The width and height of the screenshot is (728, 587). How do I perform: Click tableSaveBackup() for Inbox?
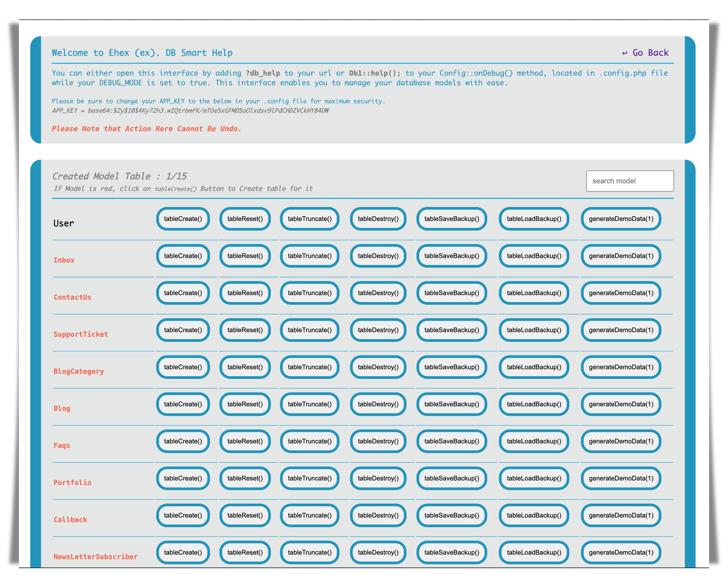coord(452,256)
